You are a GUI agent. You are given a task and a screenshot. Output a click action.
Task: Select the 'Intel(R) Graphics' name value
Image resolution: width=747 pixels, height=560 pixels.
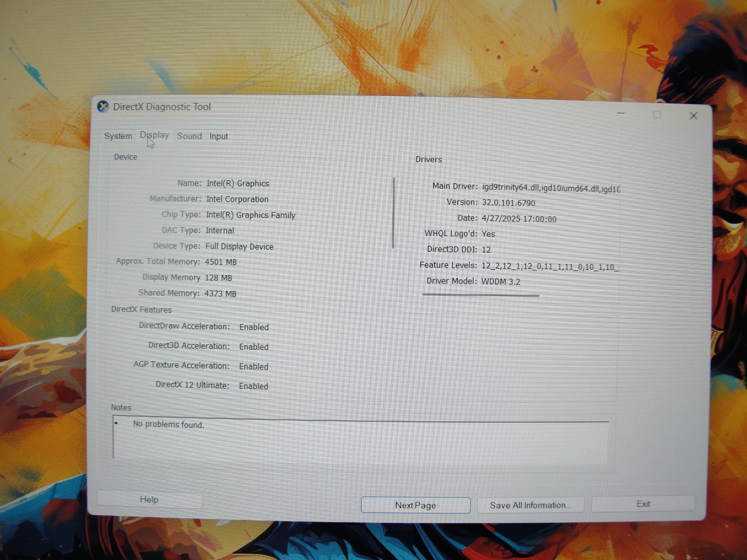238,183
